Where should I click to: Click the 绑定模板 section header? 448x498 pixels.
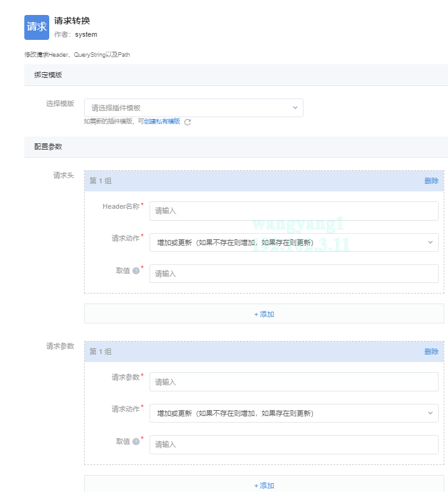coord(48,75)
